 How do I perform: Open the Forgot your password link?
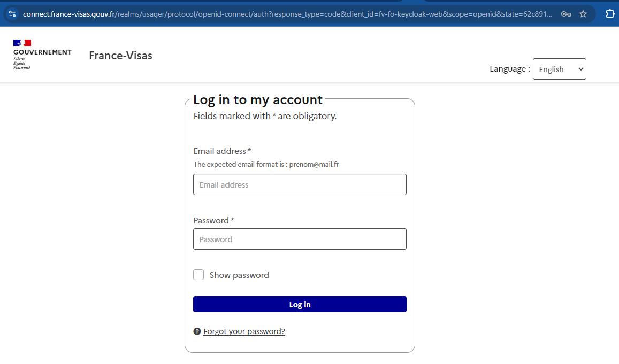[x=244, y=331]
